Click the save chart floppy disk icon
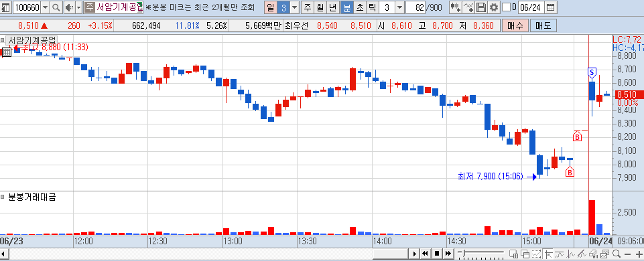Image resolution: width=644 pixels, height=261 pixels. (x=481, y=7)
